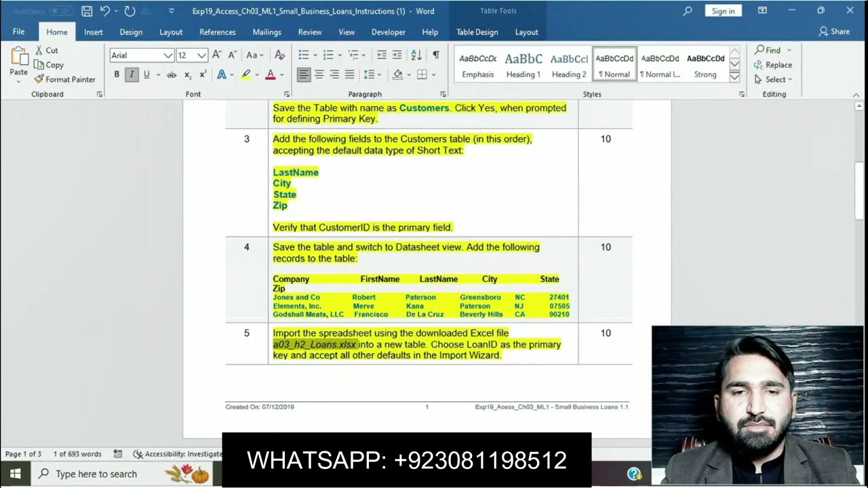Apply subscript formatting
This screenshot has width=868, height=488.
coord(188,75)
